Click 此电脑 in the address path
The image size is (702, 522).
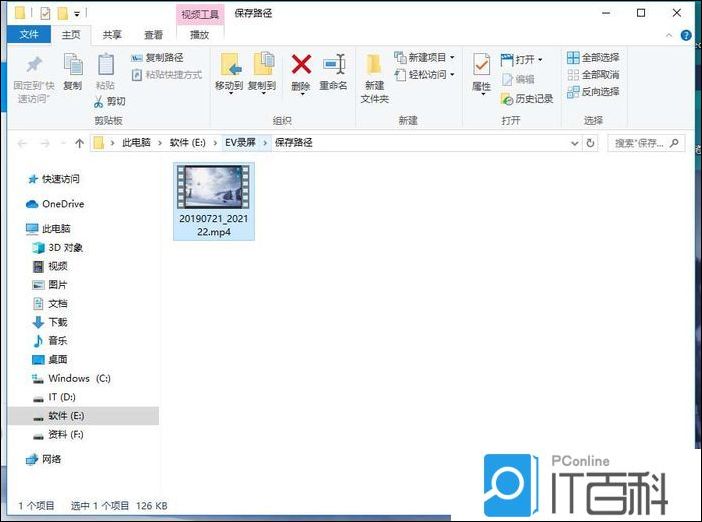tap(136, 143)
